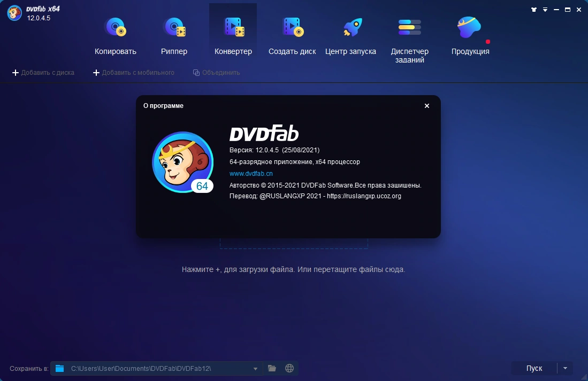
Task: Click the Перевод: @RUSLANGXP 2021 line
Action: click(x=315, y=196)
